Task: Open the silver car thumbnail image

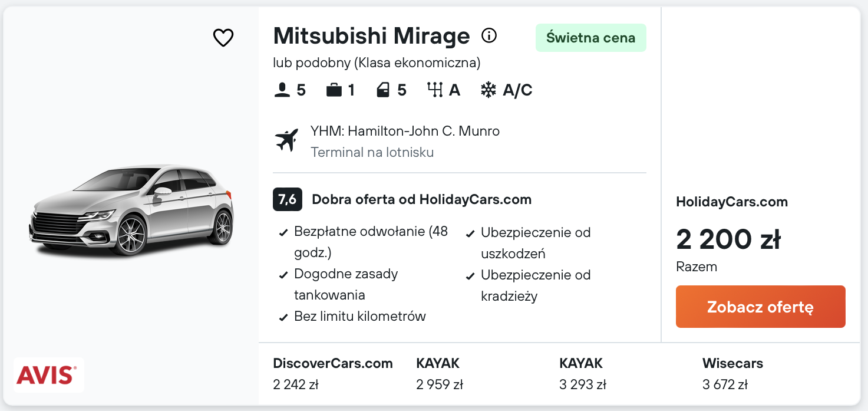Action: [132, 211]
